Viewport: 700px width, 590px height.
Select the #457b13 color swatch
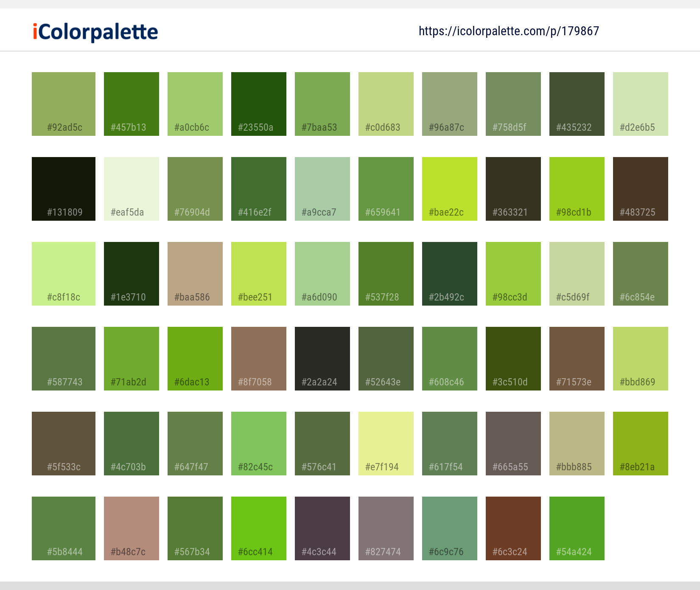[x=132, y=104]
